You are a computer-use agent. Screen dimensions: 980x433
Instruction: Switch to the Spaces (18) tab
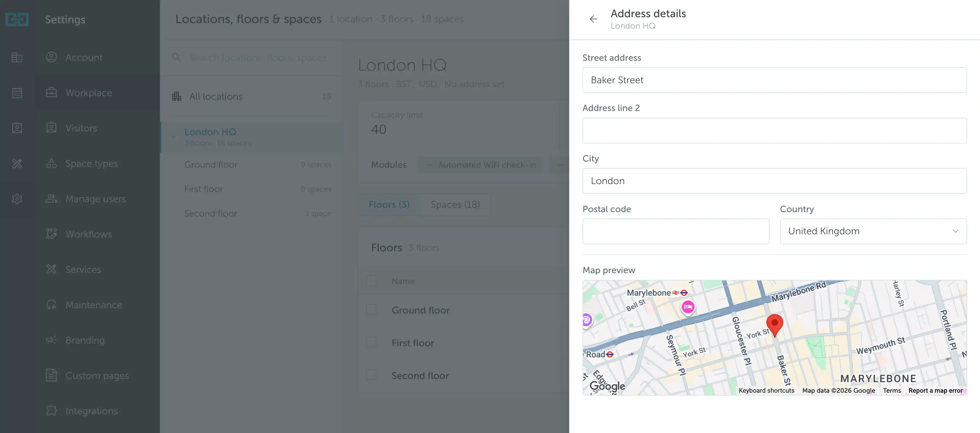click(455, 205)
